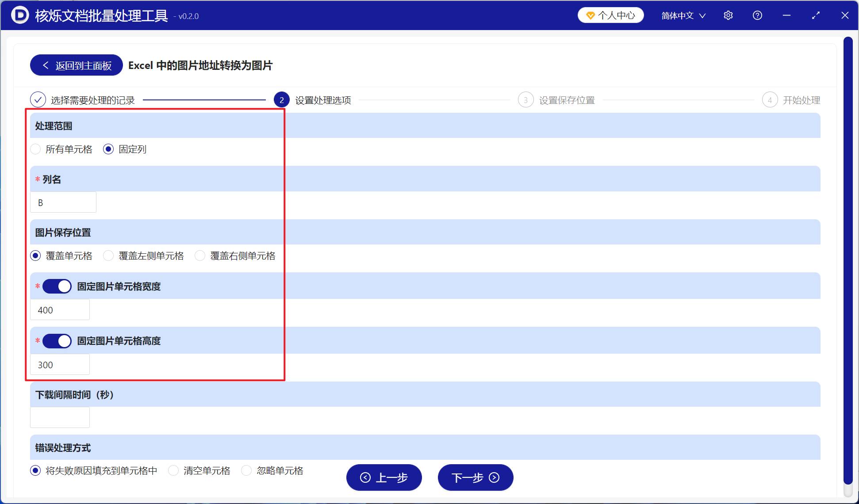Choose 覆盖右侧单元格 radio option
The width and height of the screenshot is (859, 504).
click(x=235, y=256)
